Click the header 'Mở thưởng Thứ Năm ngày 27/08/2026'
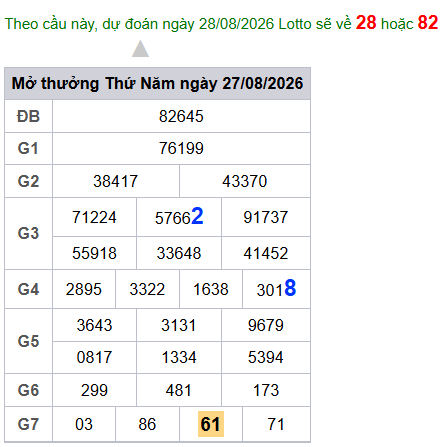Screen dimensions: 447x447 point(157,83)
